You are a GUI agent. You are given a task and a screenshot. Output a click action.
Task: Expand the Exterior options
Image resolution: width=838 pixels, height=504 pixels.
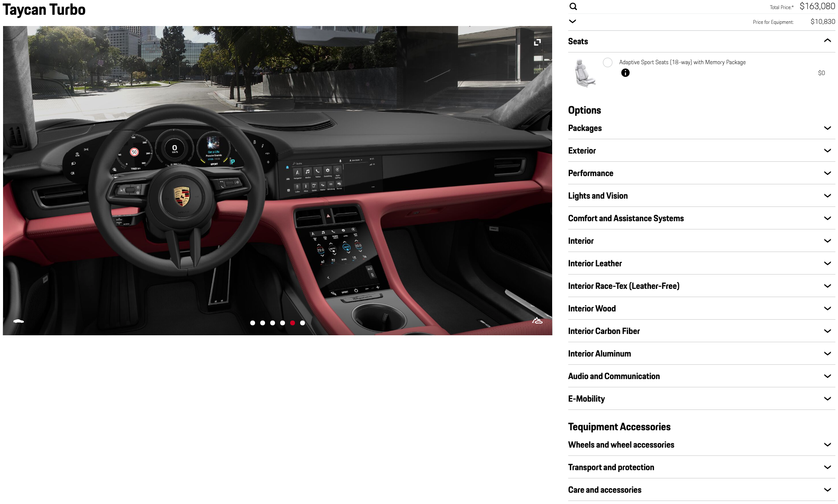[x=827, y=151]
